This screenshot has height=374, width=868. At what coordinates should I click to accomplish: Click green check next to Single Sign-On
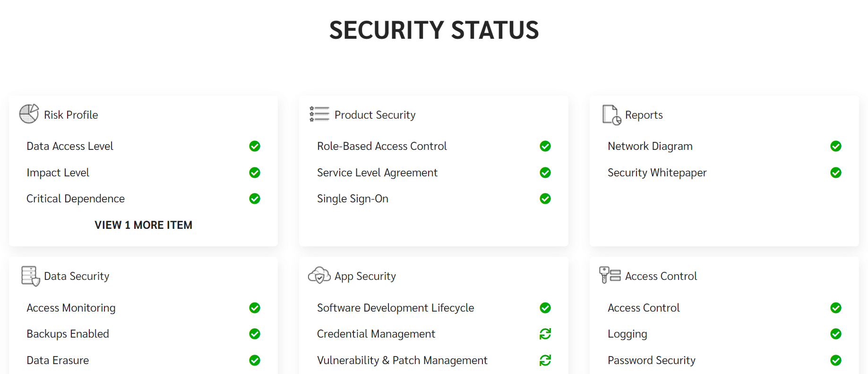coord(545,199)
